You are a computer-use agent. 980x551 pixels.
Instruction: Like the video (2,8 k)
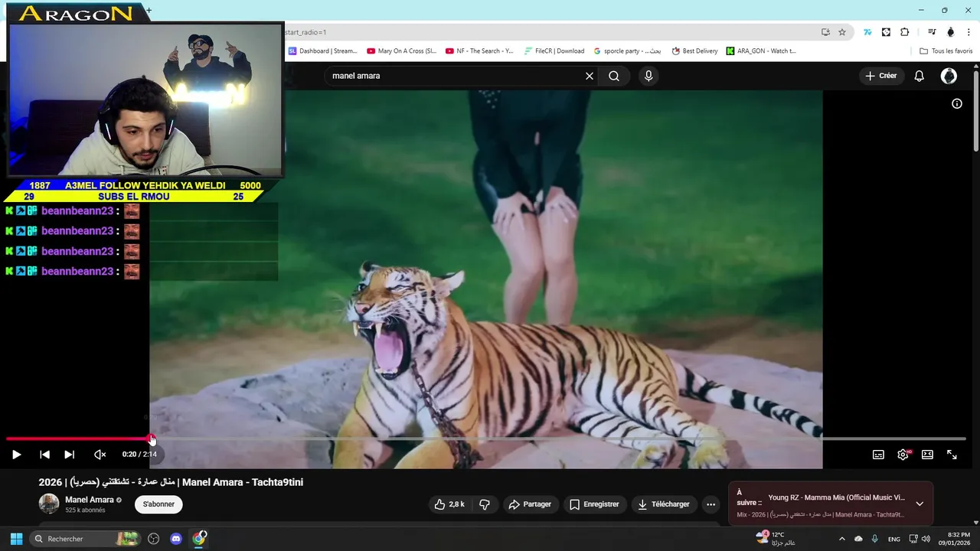coord(449,504)
